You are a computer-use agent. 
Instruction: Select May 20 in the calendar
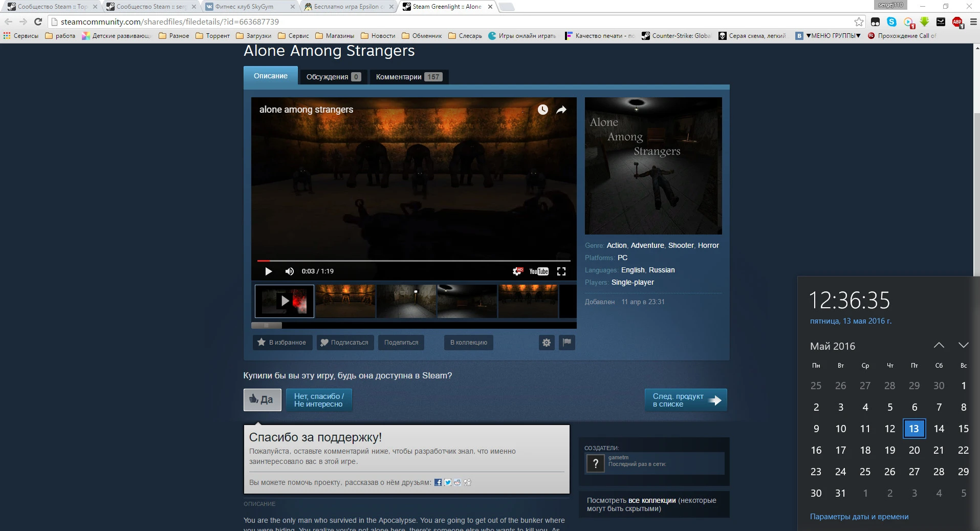pyautogui.click(x=914, y=450)
